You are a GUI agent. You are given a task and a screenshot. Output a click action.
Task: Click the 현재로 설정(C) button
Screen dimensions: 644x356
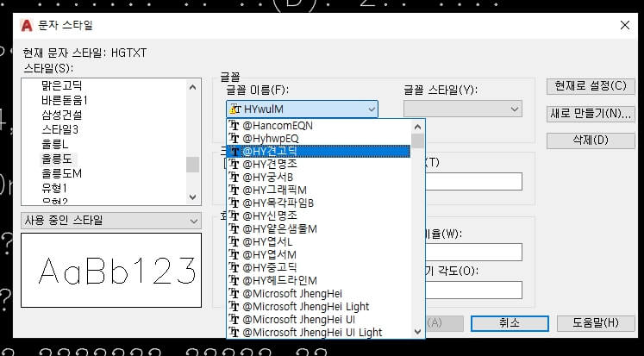pyautogui.click(x=591, y=86)
